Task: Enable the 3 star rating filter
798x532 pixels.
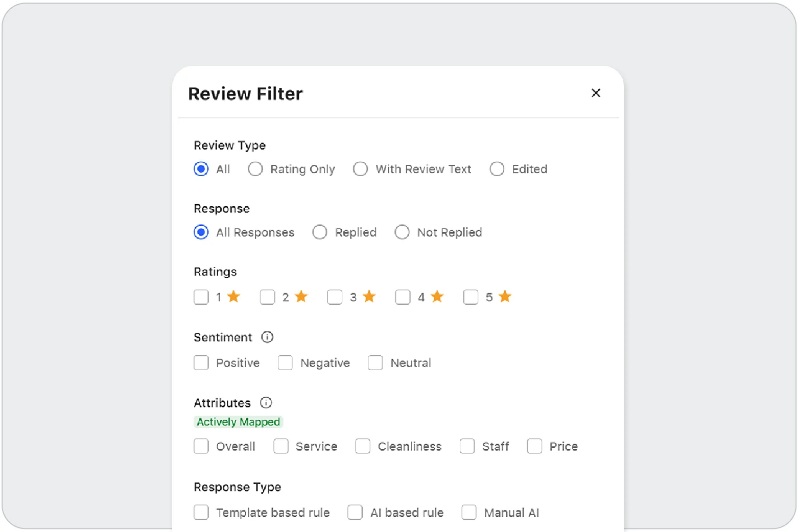Action: coord(335,297)
